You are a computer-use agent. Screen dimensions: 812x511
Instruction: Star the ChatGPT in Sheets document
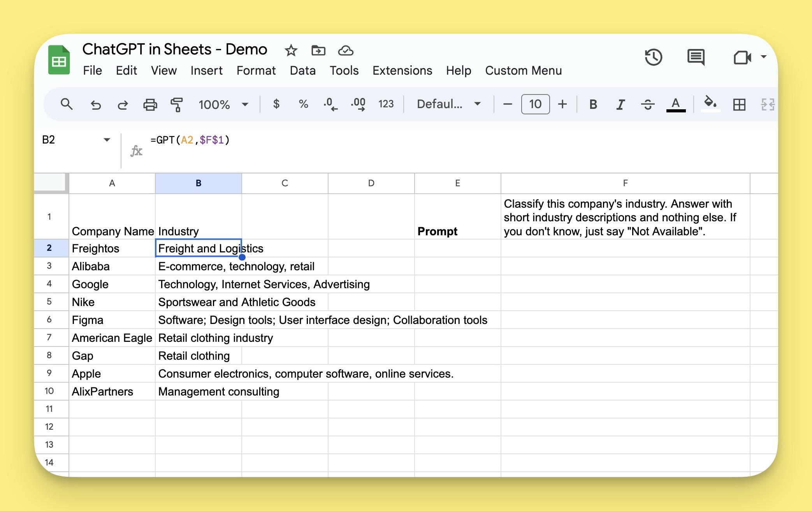pyautogui.click(x=291, y=50)
